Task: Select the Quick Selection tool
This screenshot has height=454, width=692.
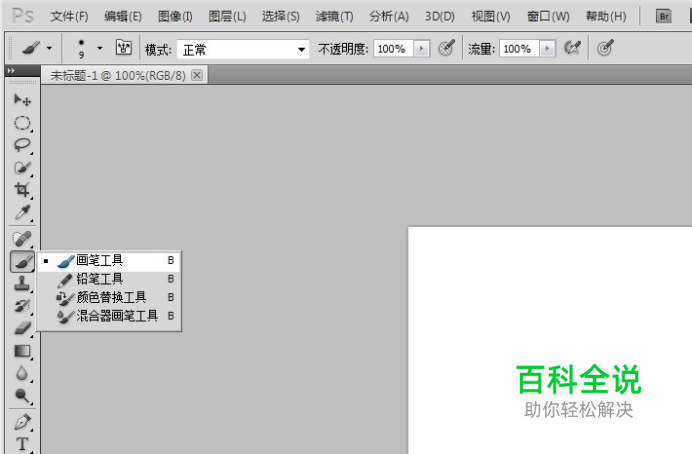Action: point(22,168)
